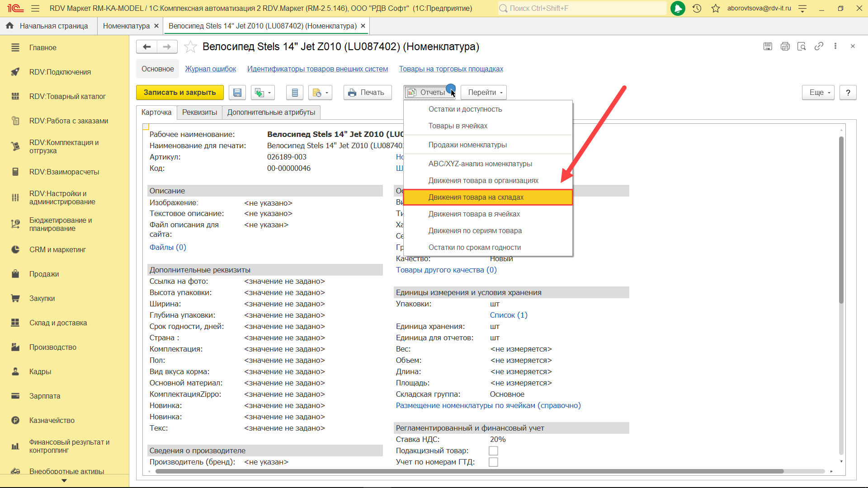Click the document list toolbar icon

point(295,93)
